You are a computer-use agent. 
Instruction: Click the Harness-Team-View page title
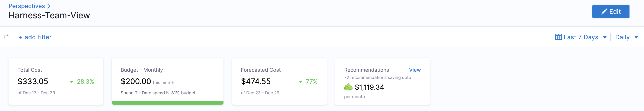pos(49,16)
